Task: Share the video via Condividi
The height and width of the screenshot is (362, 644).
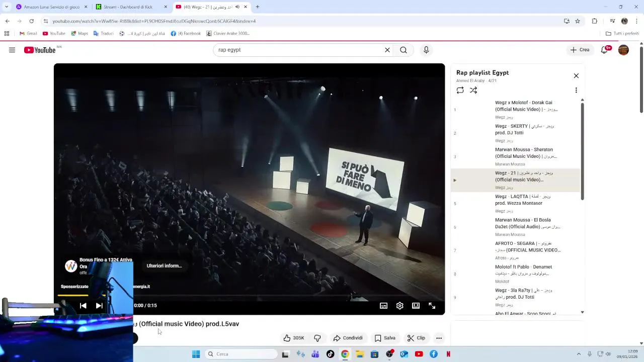Action: tap(348, 338)
